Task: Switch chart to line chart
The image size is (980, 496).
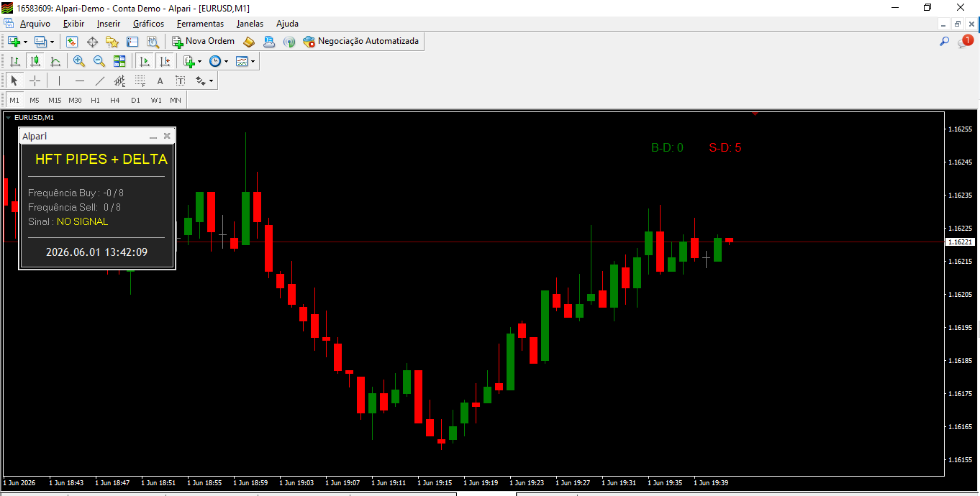Action: pyautogui.click(x=55, y=61)
